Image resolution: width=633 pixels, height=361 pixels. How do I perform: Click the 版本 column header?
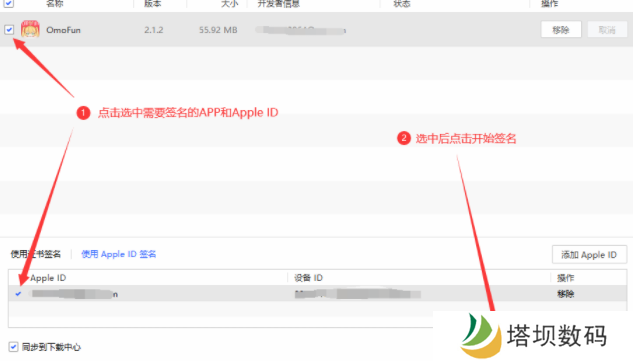(x=153, y=4)
